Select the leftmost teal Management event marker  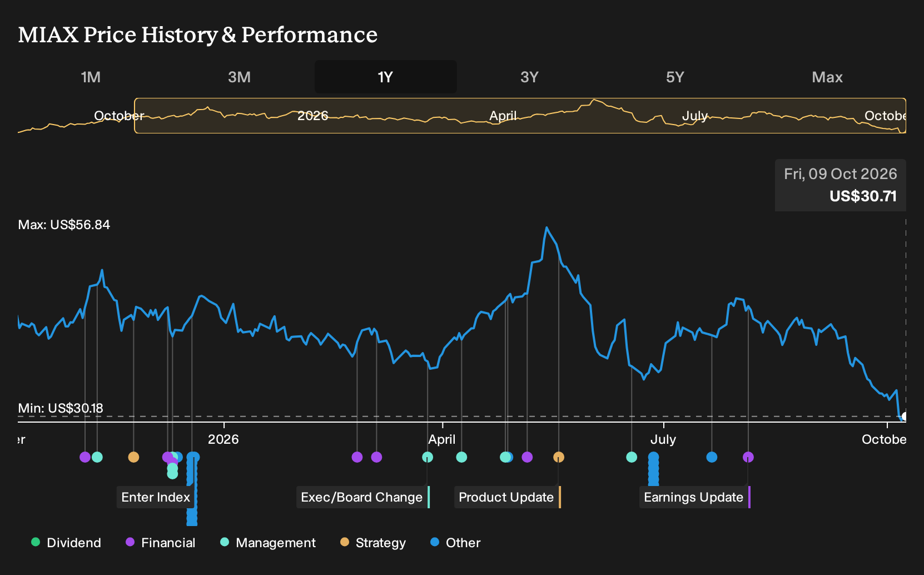click(x=97, y=457)
